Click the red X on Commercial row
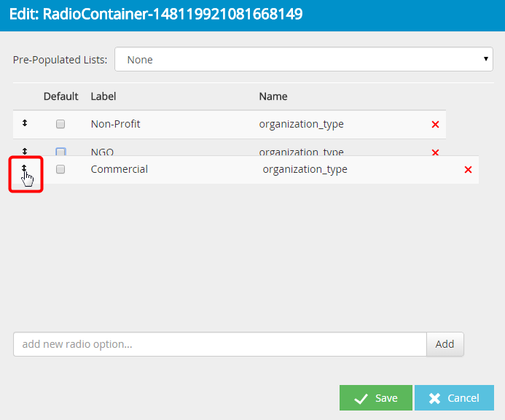505x420 pixels. [468, 170]
